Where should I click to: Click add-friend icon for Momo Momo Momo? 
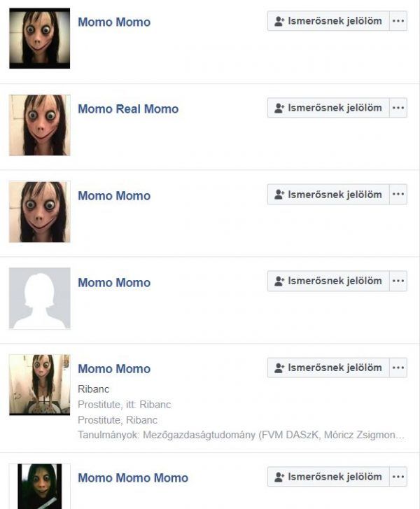[x=279, y=477]
